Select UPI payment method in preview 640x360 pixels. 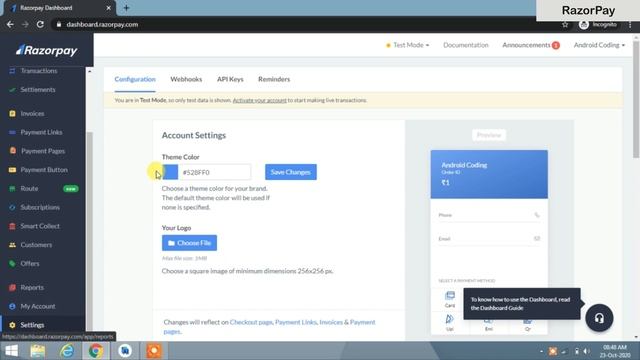coord(450,322)
